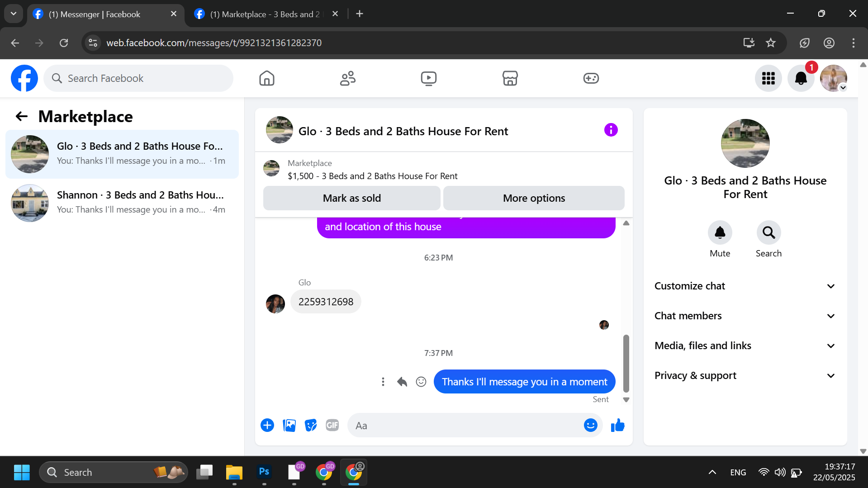Click the address bar URL
The image size is (868, 488).
coord(214,43)
